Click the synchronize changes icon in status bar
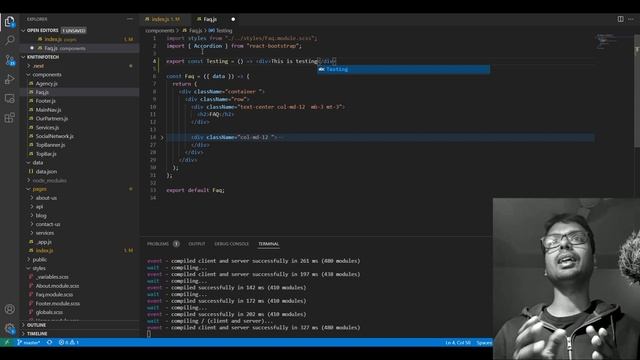The width and height of the screenshot is (640, 360). coord(49,342)
